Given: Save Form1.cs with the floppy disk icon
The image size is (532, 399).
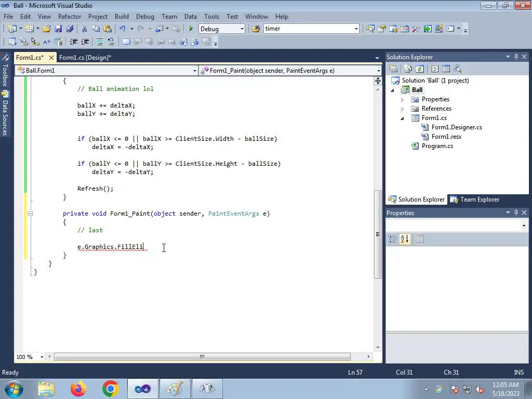Looking at the screenshot, I should coord(58,29).
